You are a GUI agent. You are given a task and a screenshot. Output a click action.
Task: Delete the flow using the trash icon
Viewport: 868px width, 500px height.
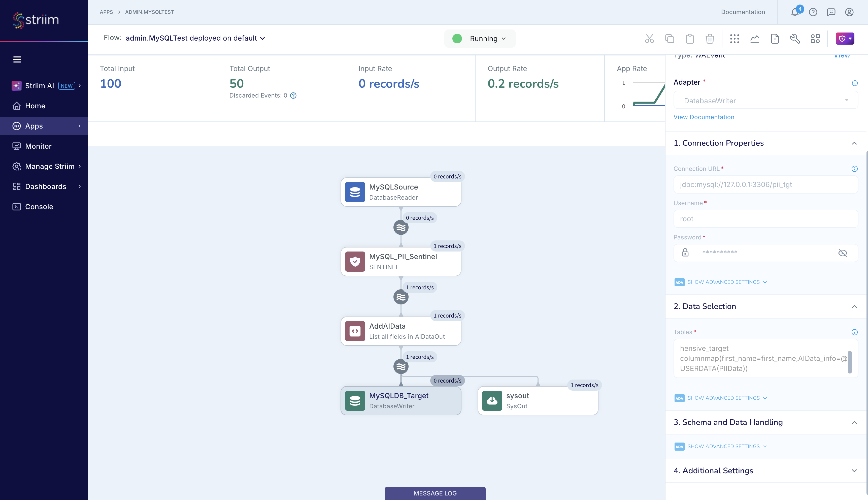pos(710,39)
